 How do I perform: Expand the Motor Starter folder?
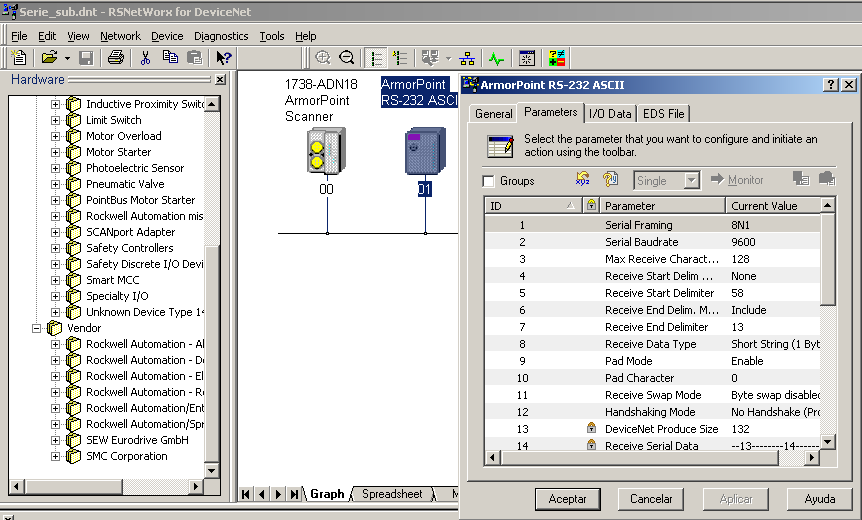click(x=55, y=152)
